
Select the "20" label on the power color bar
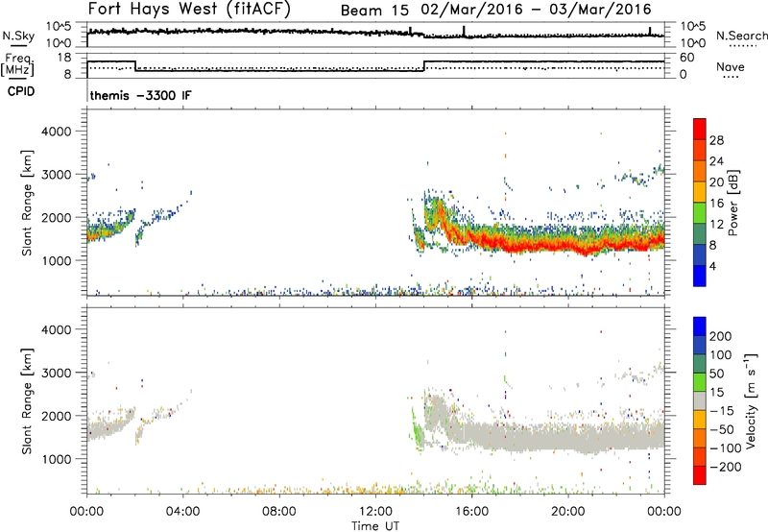pyautogui.click(x=716, y=182)
